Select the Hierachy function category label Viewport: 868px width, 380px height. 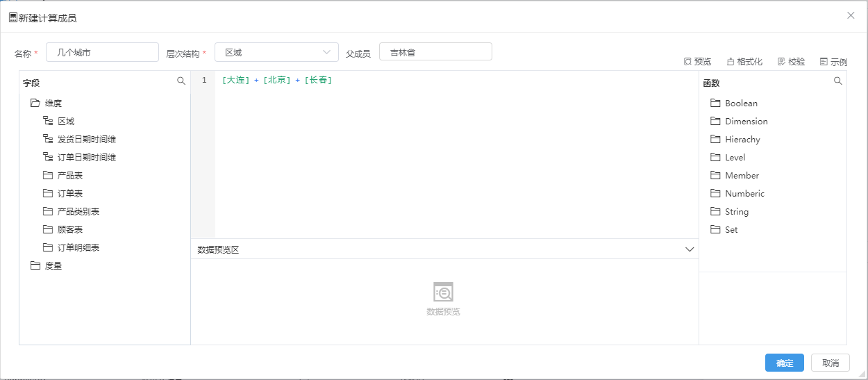[742, 139]
